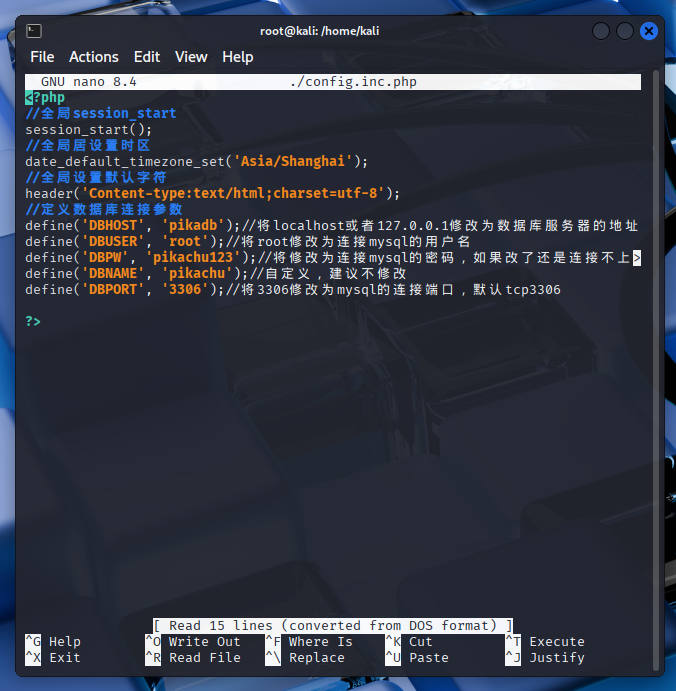Image resolution: width=676 pixels, height=691 pixels.
Task: Click the terminal icon in the title bar
Action: [x=34, y=31]
